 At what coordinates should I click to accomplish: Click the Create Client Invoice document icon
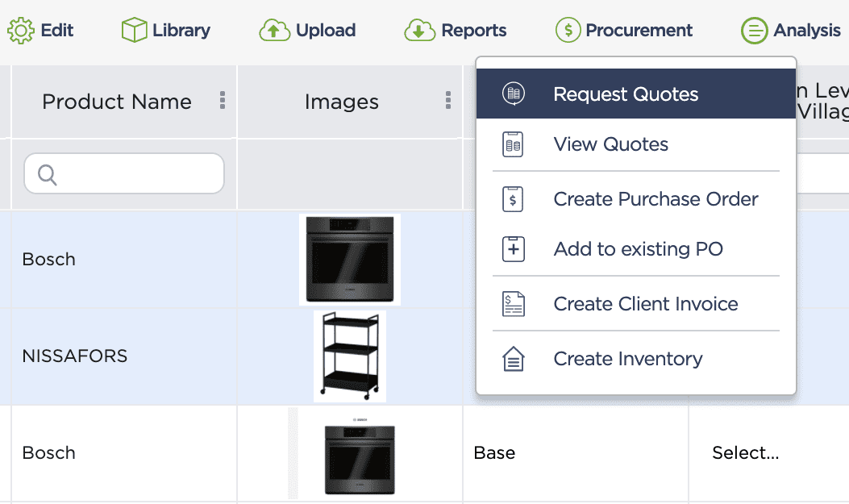(513, 304)
